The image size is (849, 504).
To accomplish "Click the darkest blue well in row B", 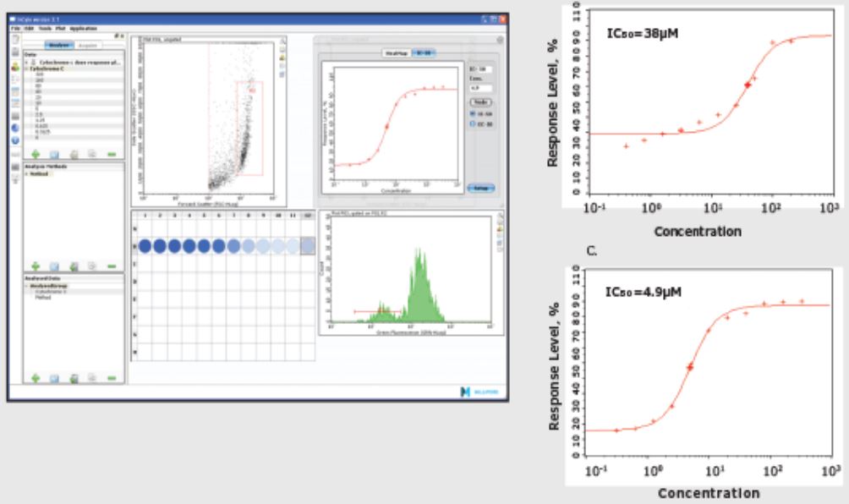I will point(146,245).
